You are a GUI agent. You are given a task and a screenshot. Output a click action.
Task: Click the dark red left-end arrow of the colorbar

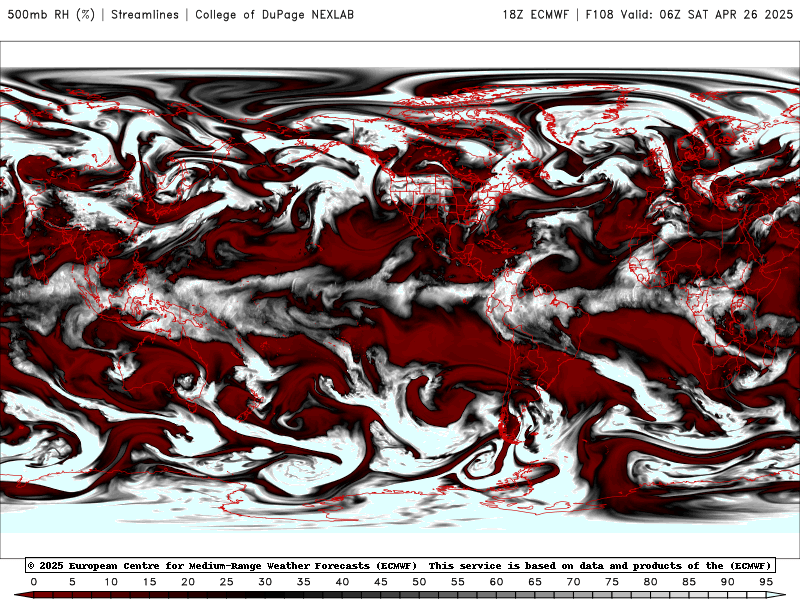pos(23,595)
